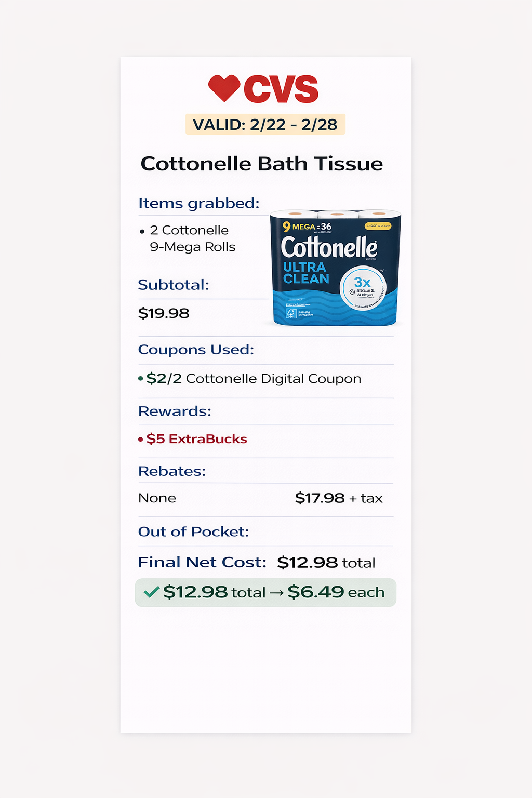Click the Cottonelle brand logo on package

point(329,247)
